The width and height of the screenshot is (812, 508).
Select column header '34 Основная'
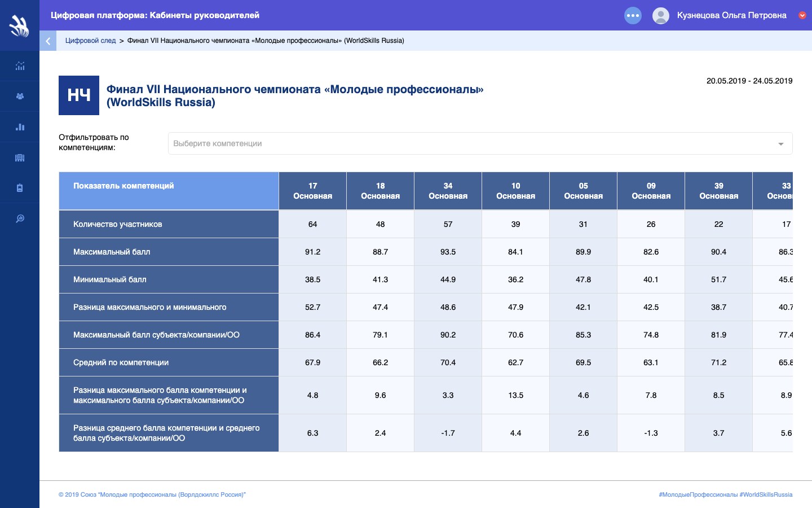pos(448,191)
